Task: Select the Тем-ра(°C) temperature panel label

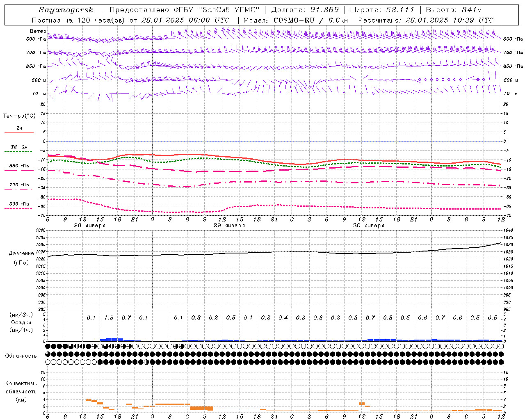Action: [x=19, y=116]
